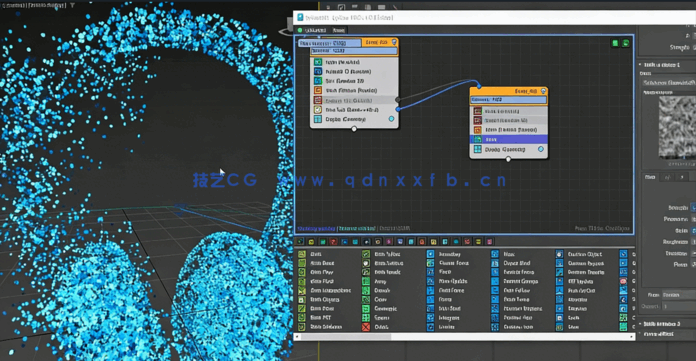Click the right event's Display color circle
The image size is (696, 361).
coord(541,149)
